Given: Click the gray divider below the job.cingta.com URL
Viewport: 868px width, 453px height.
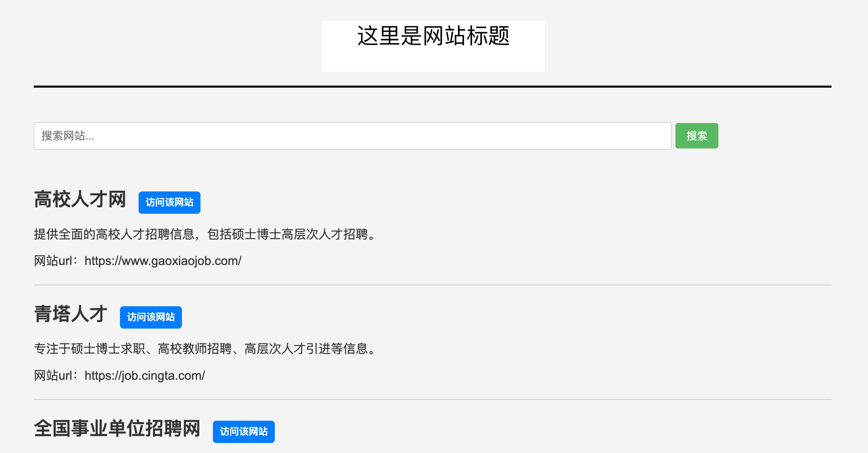Looking at the screenshot, I should 432,399.
